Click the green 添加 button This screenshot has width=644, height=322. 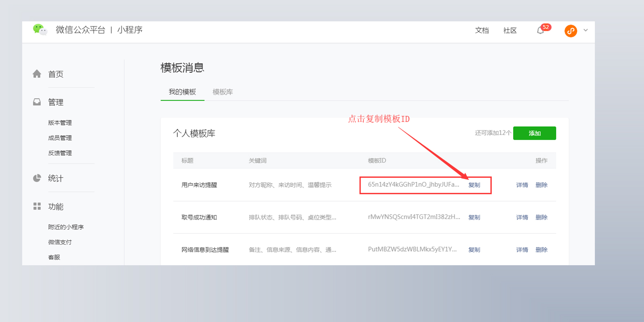pyautogui.click(x=535, y=133)
